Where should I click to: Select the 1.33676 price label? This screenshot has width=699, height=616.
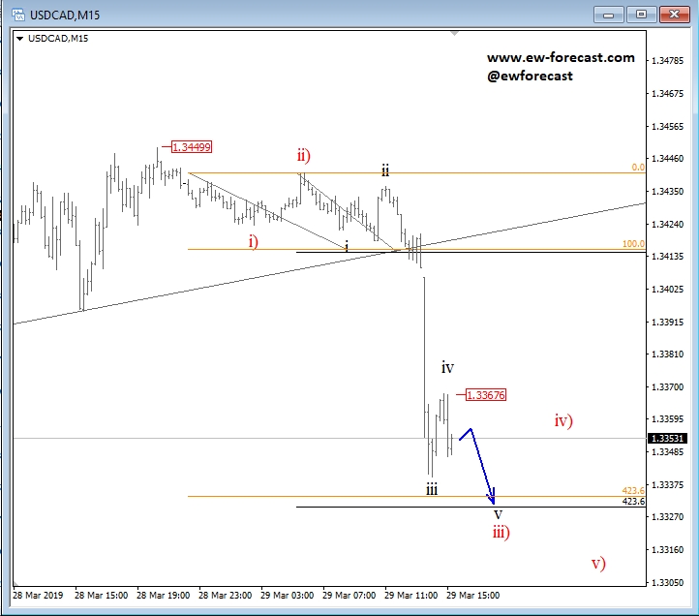pyautogui.click(x=485, y=395)
